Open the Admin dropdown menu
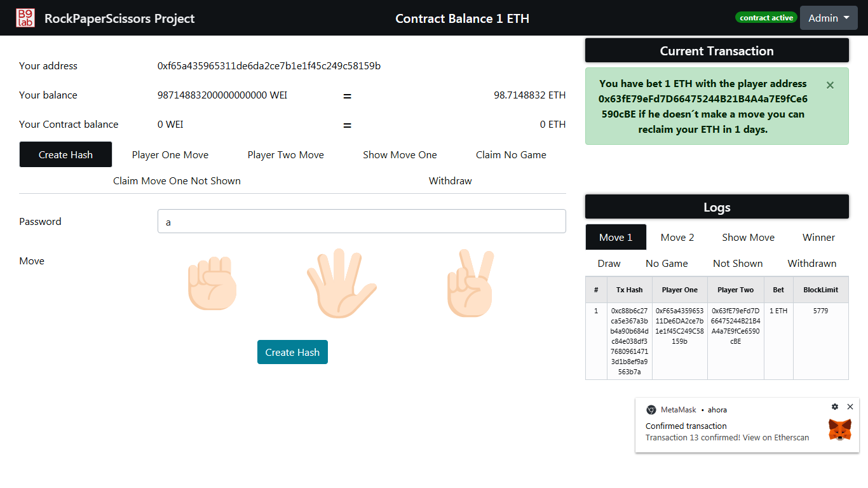Screen dimensions: 868x488 tap(829, 17)
